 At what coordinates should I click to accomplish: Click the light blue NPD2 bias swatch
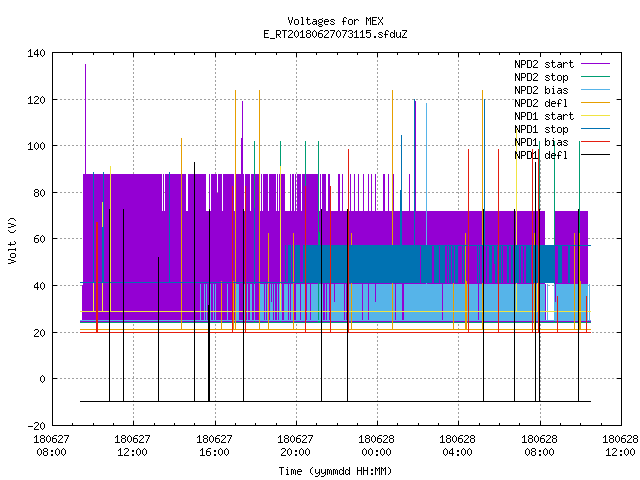point(595,89)
